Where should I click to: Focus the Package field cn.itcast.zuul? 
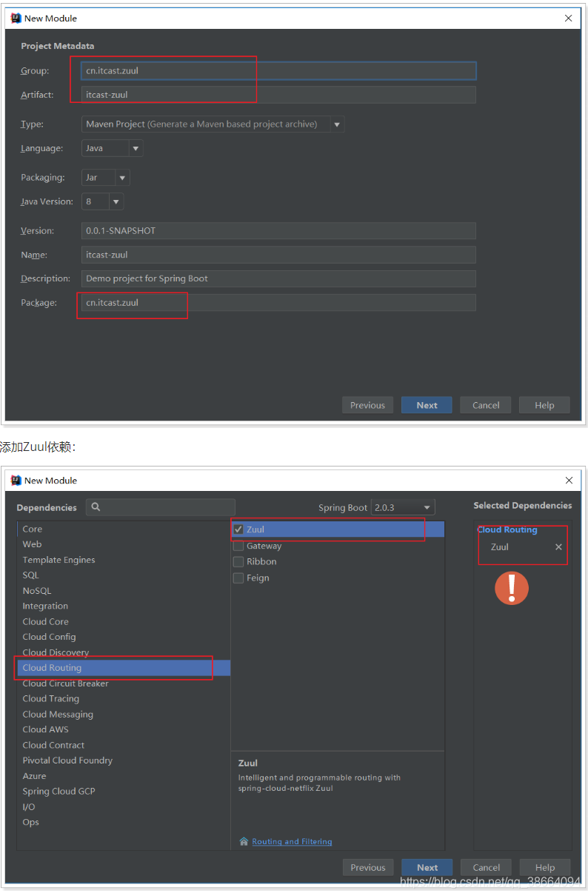coord(278,303)
